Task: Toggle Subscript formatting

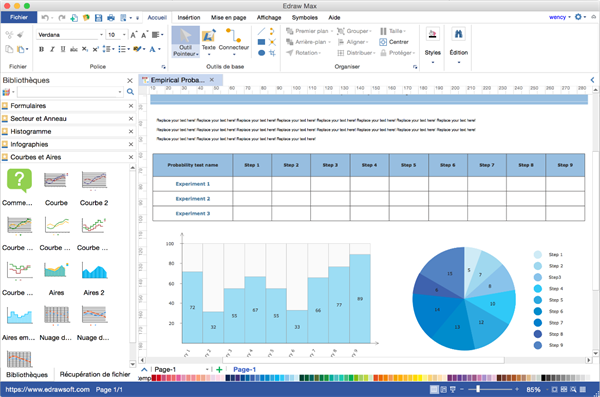Action: pos(85,49)
